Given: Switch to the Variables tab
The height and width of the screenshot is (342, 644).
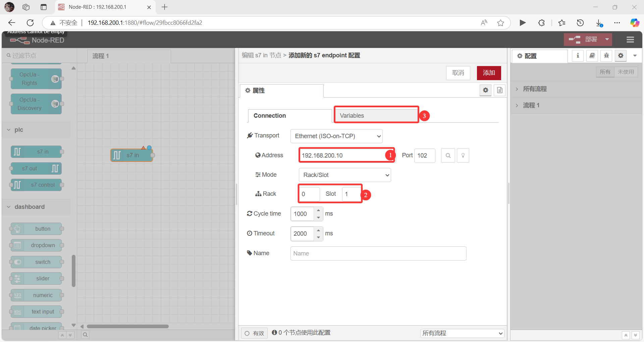Looking at the screenshot, I should click(376, 116).
